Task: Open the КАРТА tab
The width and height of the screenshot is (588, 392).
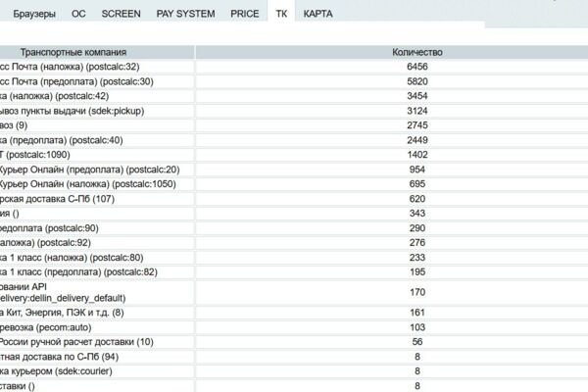Action: click(318, 14)
